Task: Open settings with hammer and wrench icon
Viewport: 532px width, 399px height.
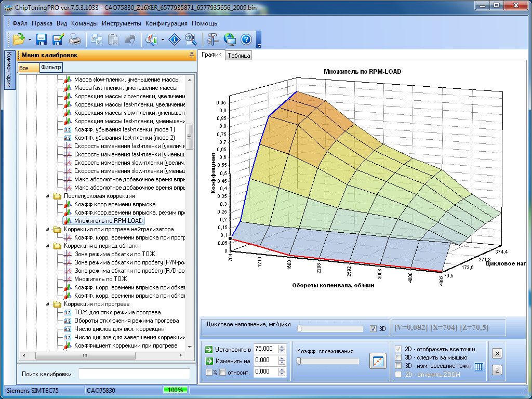Action: (x=213, y=39)
